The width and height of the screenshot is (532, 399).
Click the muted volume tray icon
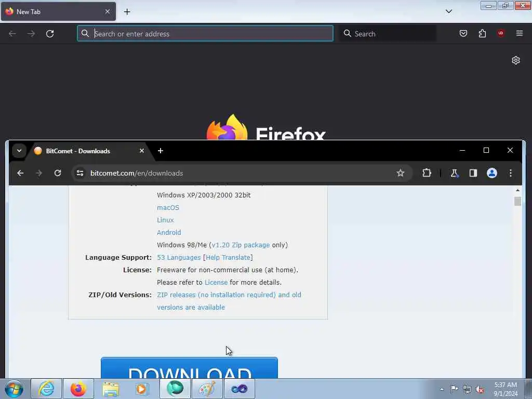click(x=480, y=389)
